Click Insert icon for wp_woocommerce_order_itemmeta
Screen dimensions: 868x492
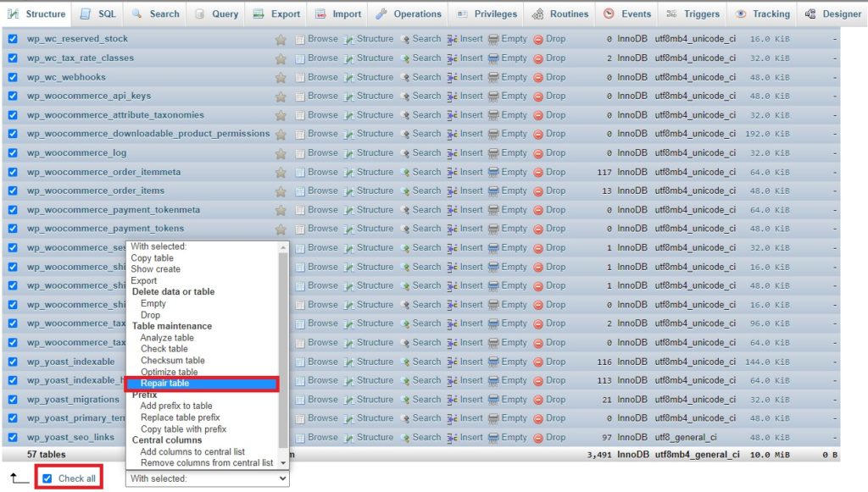click(x=452, y=173)
